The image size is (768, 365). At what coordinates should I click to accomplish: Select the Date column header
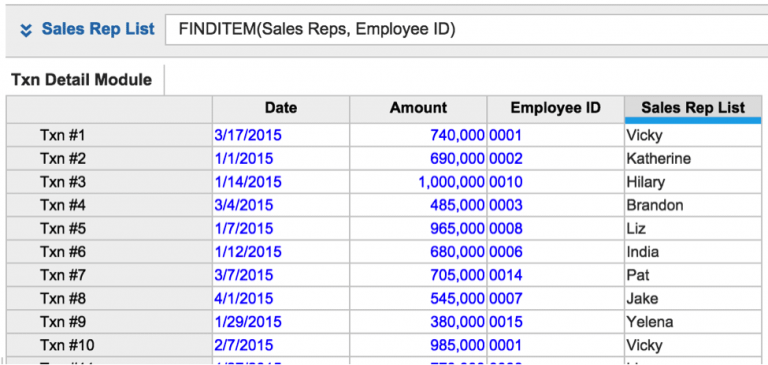point(281,109)
